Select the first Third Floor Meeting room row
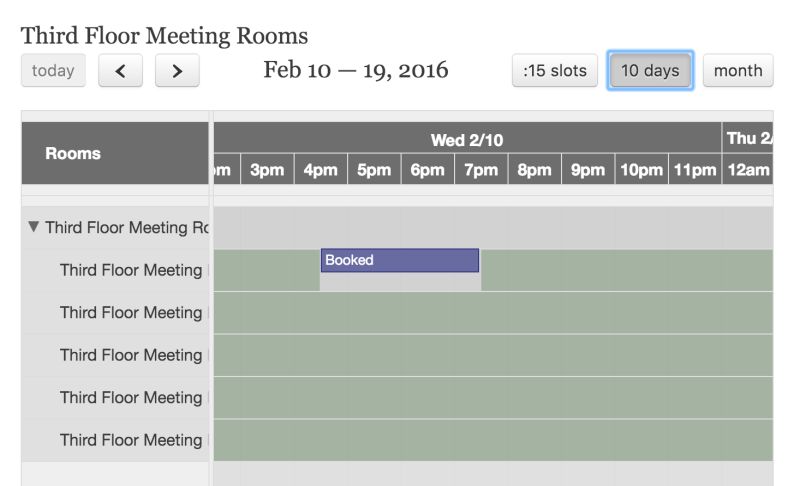The height and width of the screenshot is (486, 800). (130, 270)
